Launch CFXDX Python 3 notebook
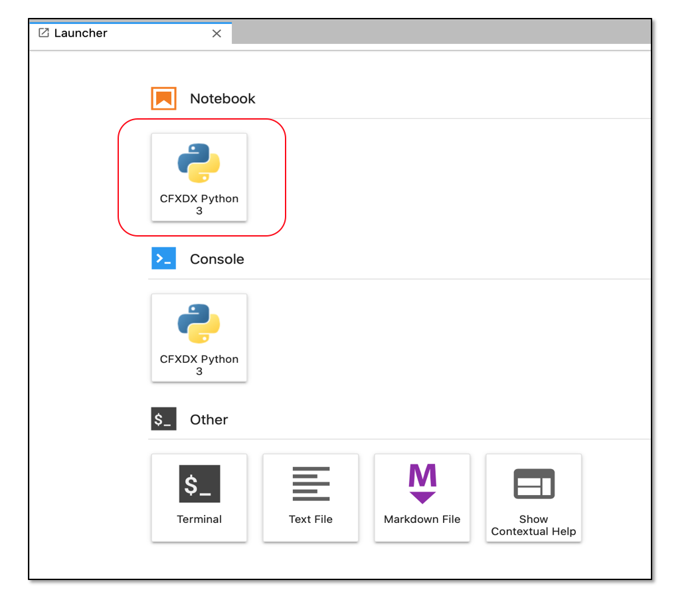The image size is (700, 598). 199,177
